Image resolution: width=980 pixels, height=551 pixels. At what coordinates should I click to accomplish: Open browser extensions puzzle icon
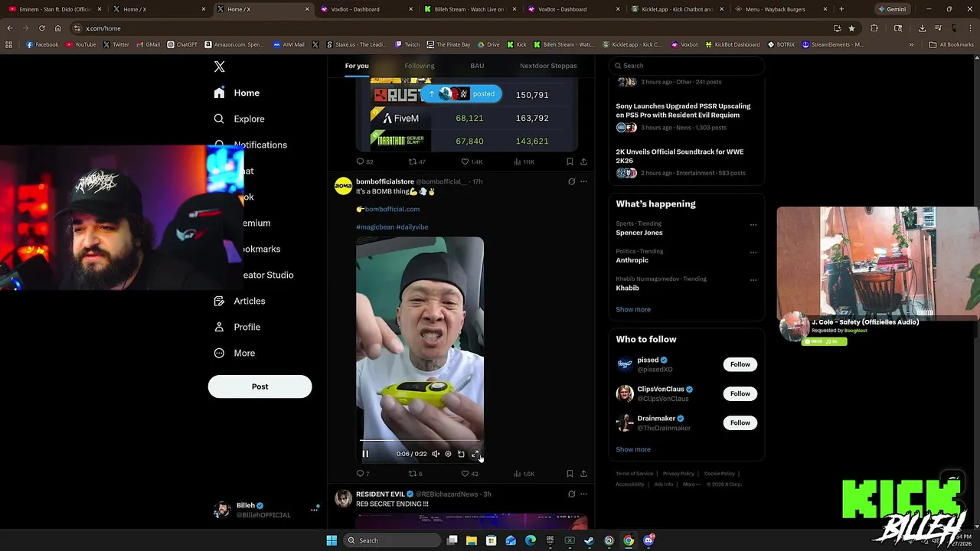(x=874, y=28)
